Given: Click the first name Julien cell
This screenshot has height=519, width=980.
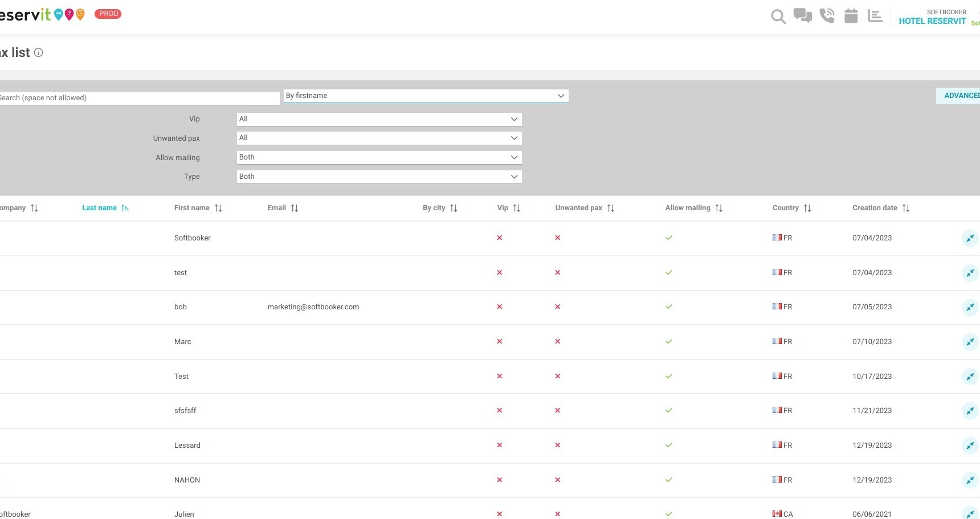Looking at the screenshot, I should click(x=184, y=514).
